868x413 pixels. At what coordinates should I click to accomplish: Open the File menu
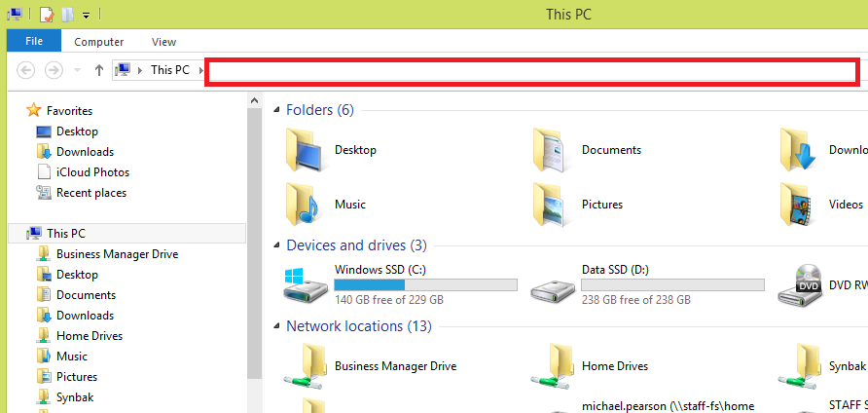pyautogui.click(x=34, y=42)
